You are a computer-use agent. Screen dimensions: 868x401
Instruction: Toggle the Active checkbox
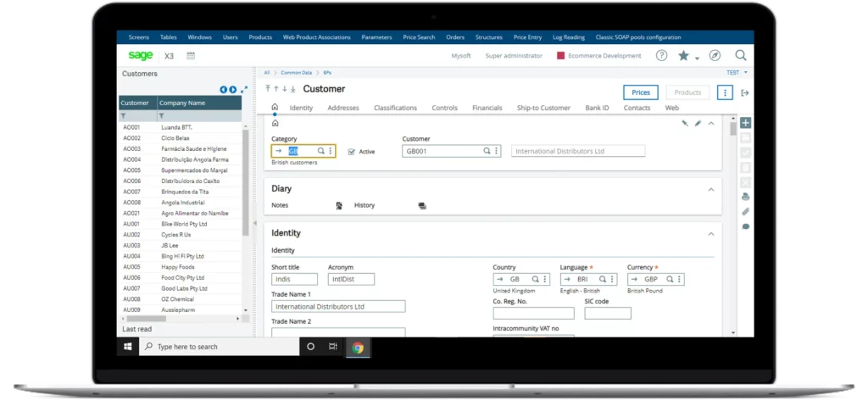tap(351, 152)
